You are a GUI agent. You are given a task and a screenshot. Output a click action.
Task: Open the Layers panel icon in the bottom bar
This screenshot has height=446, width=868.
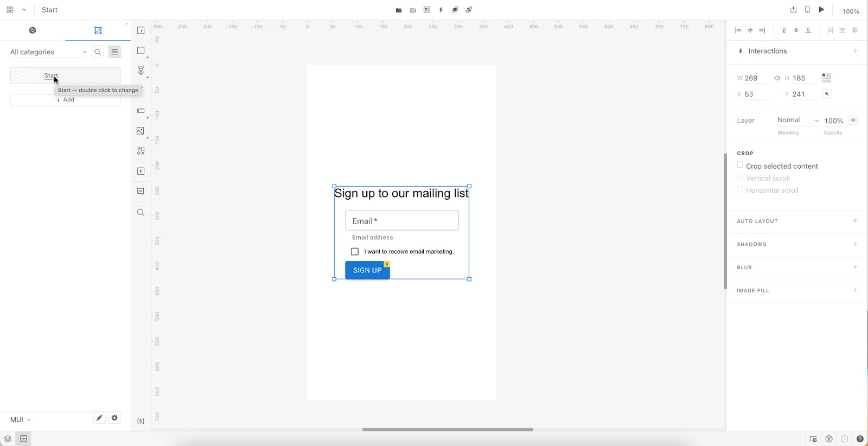point(8,439)
